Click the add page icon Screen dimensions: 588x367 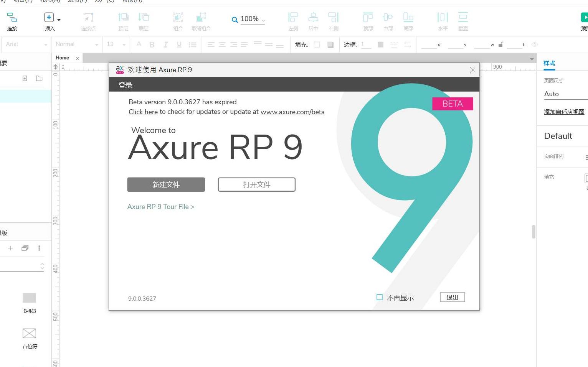coord(25,79)
